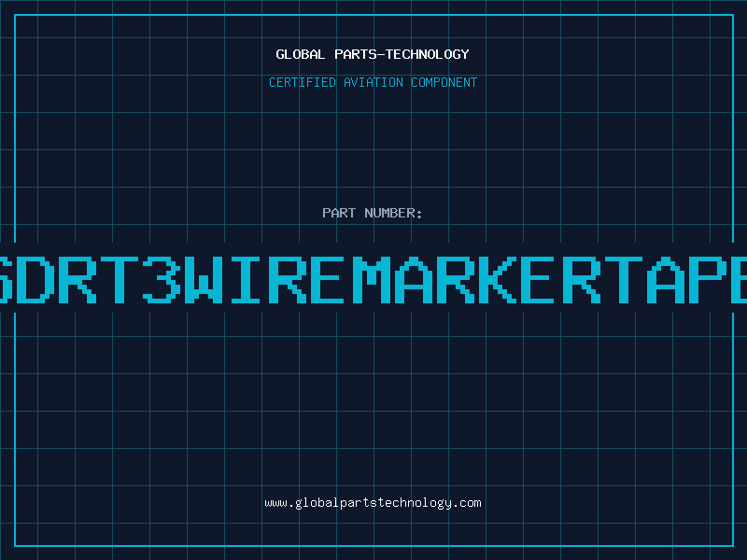Click the PART NUMBER: label
747x560 pixels.
pos(373,213)
